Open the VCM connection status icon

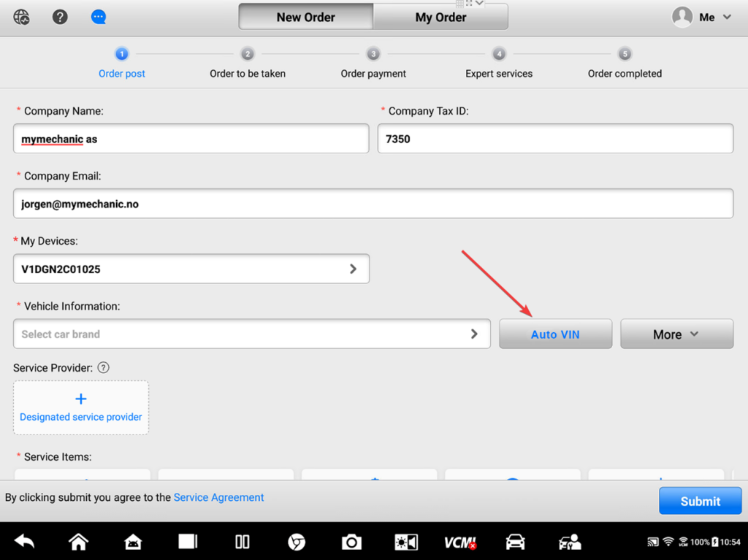[460, 542]
